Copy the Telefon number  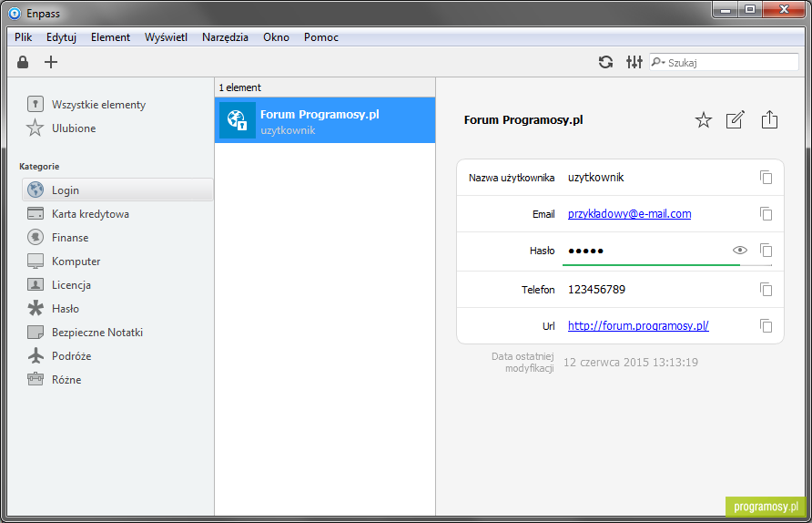(766, 289)
